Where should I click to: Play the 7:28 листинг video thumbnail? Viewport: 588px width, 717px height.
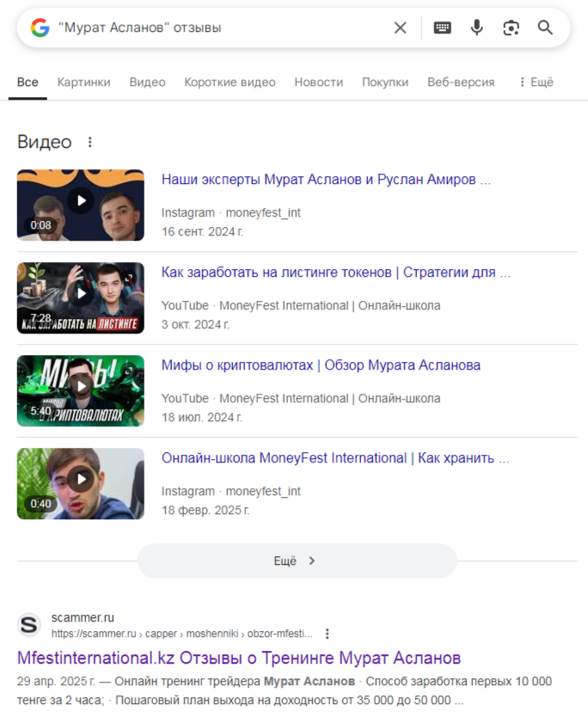(81, 298)
